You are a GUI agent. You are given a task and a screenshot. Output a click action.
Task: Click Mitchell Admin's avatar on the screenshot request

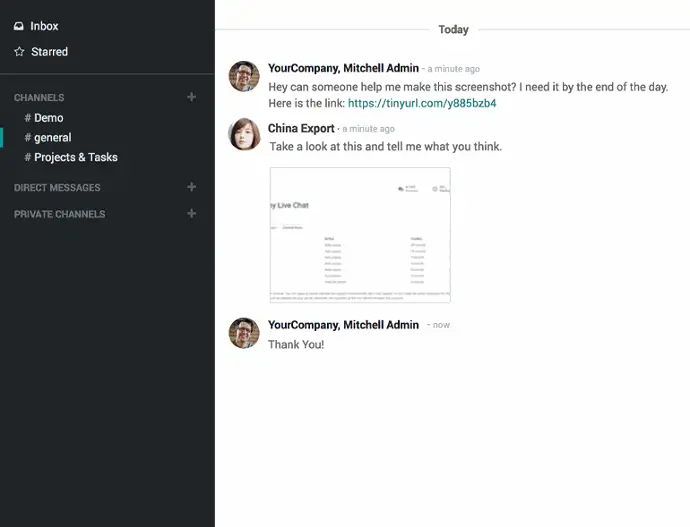tap(244, 77)
